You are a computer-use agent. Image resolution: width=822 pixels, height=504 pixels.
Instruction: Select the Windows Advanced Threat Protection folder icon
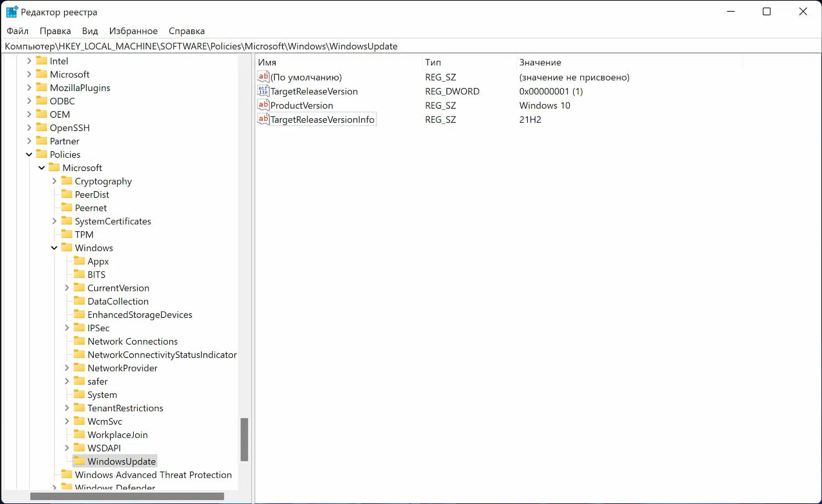[x=67, y=474]
